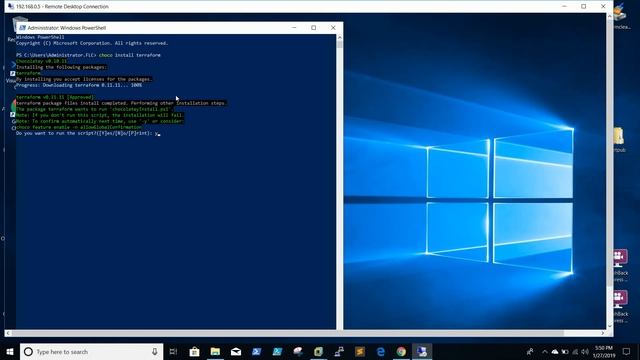640x360 pixels.
Task: Close the Administrator PowerShell window
Action: click(x=333, y=28)
